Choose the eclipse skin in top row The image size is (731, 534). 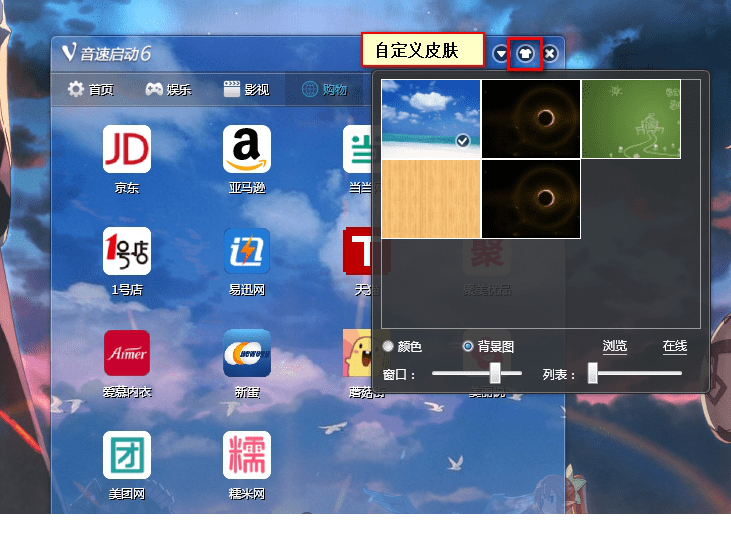531,119
